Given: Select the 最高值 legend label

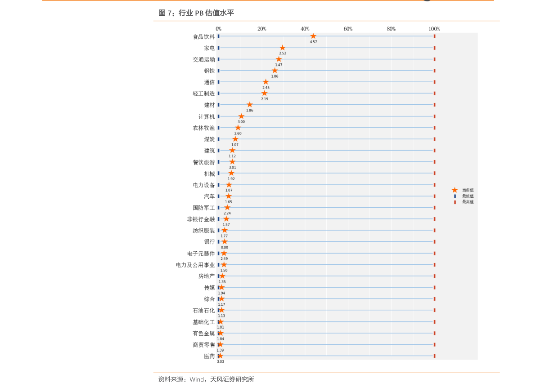Looking at the screenshot, I should (x=468, y=202).
